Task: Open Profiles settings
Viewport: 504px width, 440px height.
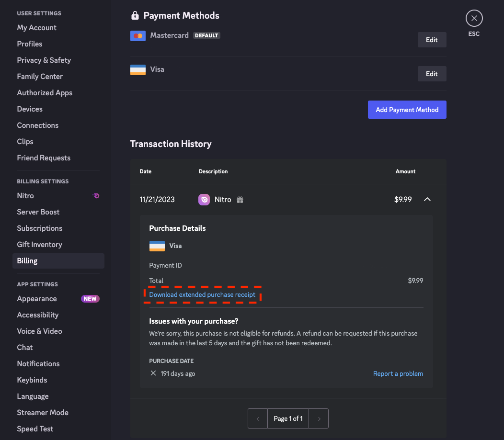Action: tap(30, 44)
